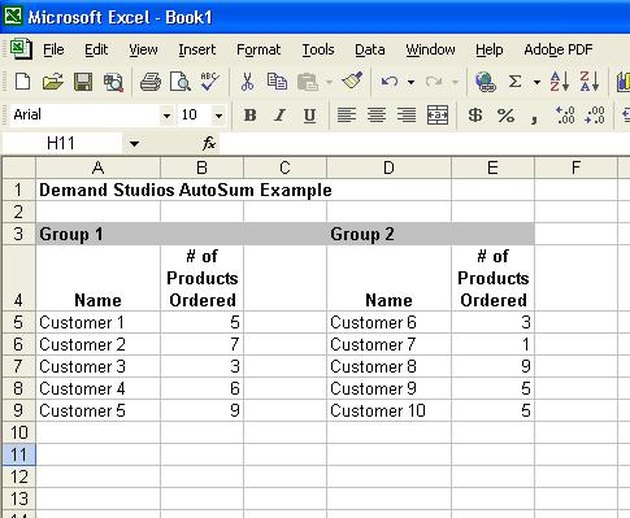Toggle Underline formatting
Viewport: 630px width, 518px height.
coord(309,115)
